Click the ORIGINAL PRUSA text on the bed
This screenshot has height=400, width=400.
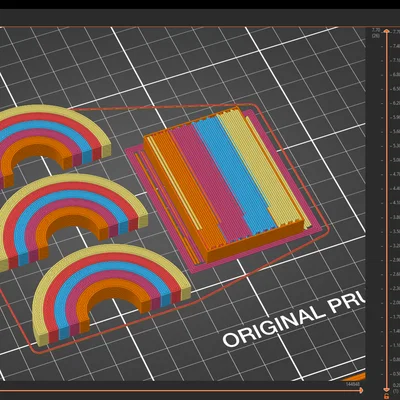tap(293, 320)
